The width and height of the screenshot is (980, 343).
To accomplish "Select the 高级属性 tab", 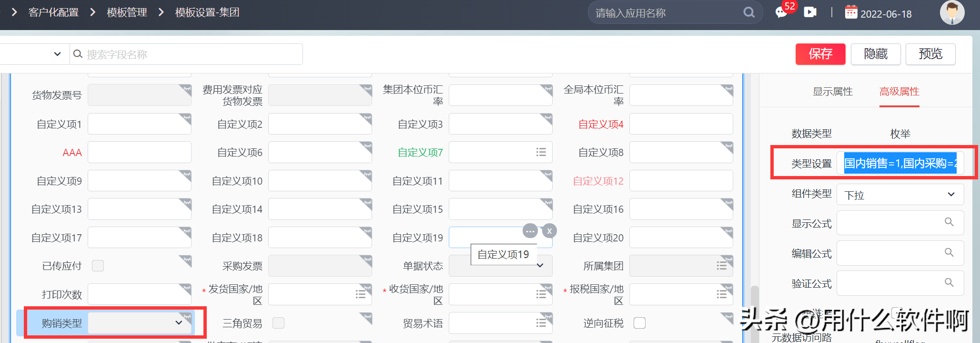I will (899, 92).
